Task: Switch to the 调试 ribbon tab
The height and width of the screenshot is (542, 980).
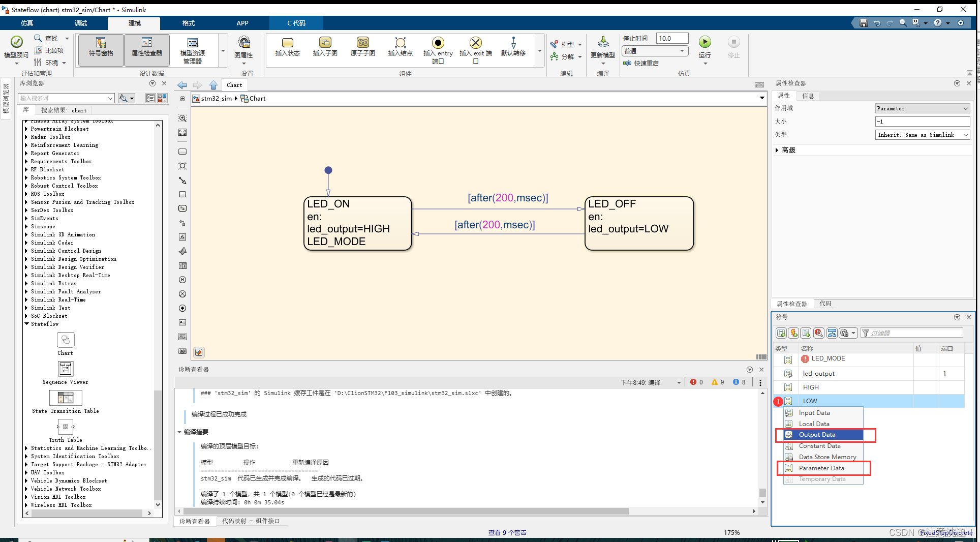Action: [81, 23]
